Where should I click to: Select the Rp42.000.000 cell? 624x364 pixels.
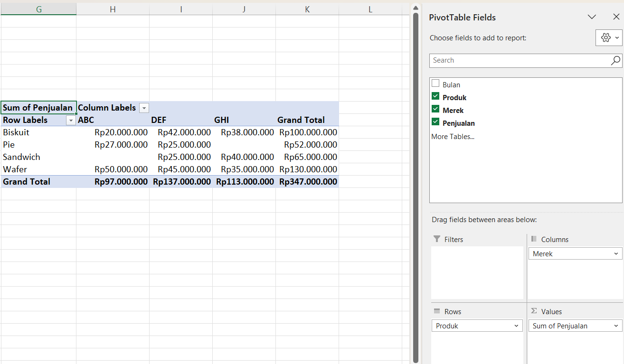pos(181,132)
